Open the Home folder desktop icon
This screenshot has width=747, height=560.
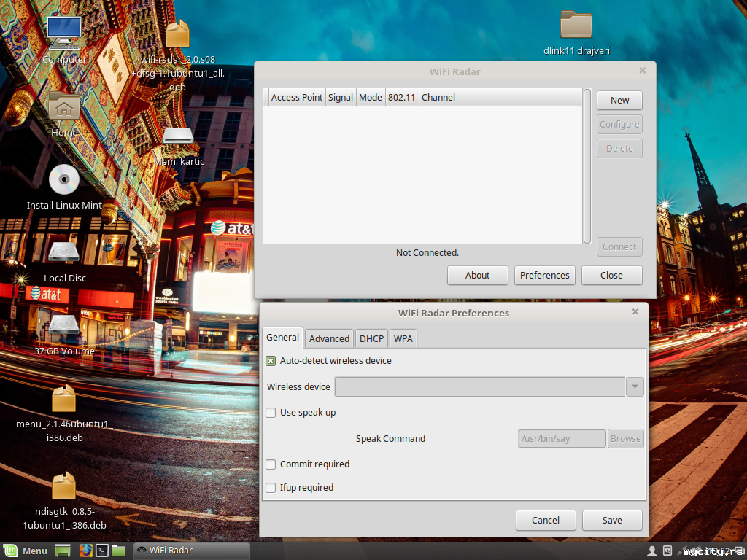64,107
